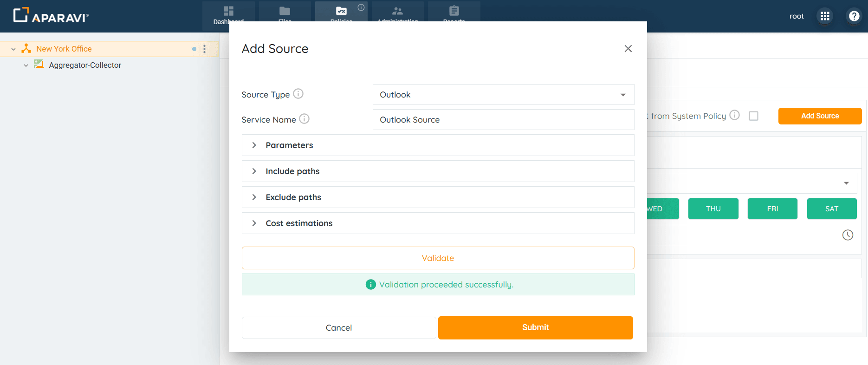868x365 pixels.
Task: Toggle the SAT day button
Action: [x=832, y=209]
